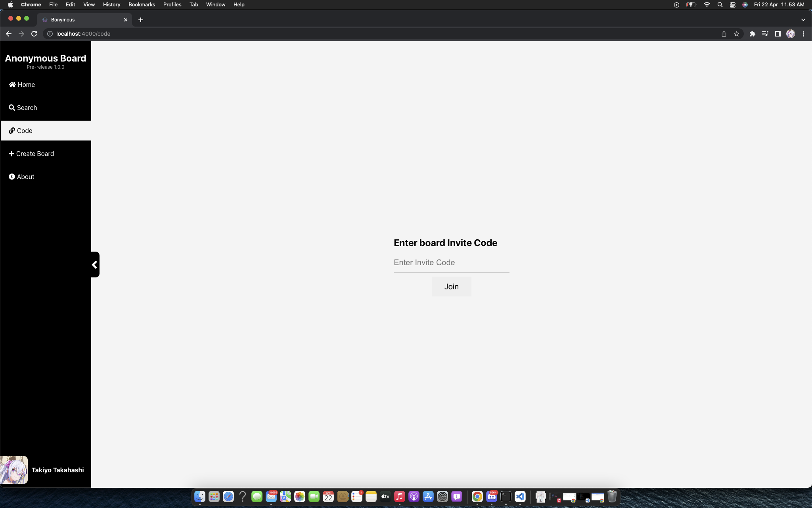812x508 pixels.
Task: Click the Create Board plus icon
Action: click(x=11, y=153)
